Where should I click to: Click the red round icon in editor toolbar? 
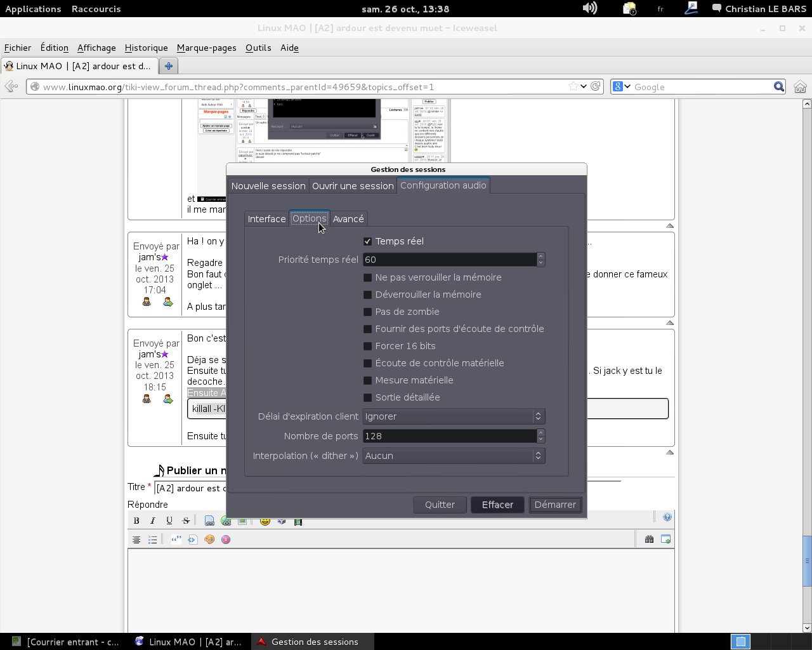[x=226, y=540]
